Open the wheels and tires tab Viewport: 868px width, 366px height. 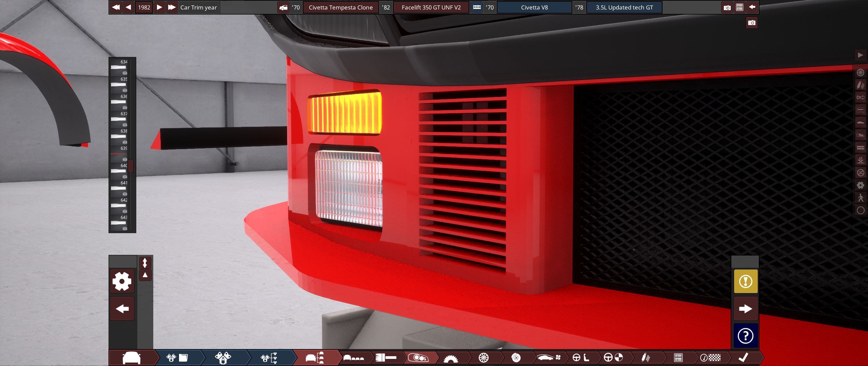(484, 358)
